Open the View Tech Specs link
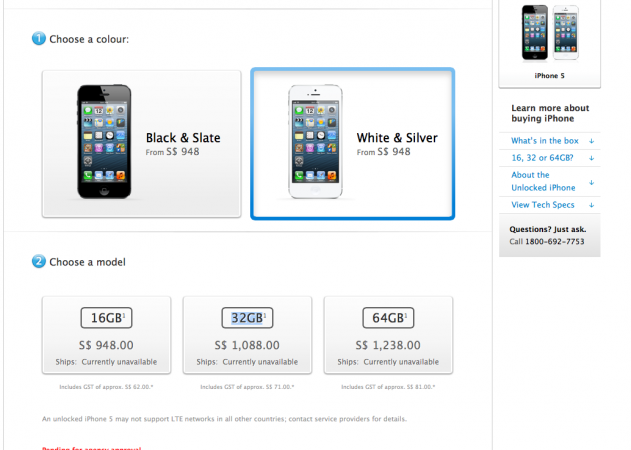Viewport: 631px width, 450px height. (542, 205)
